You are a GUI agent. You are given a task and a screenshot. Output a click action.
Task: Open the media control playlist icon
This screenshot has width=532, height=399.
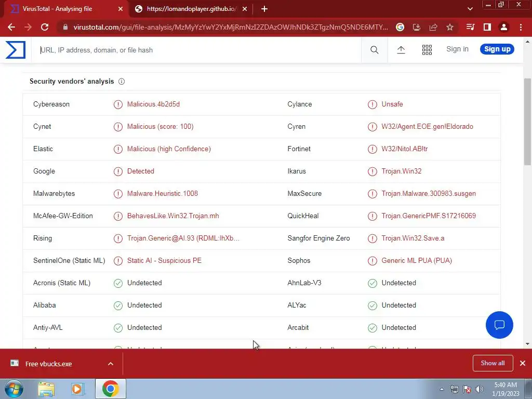coord(470,27)
